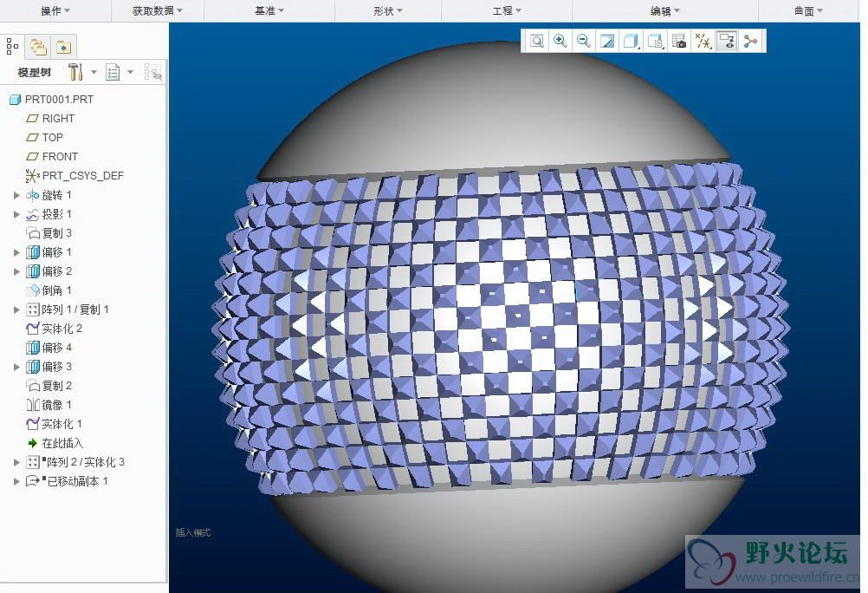Open the 曲面 ribbon group menu
The image size is (868, 593).
[808, 10]
